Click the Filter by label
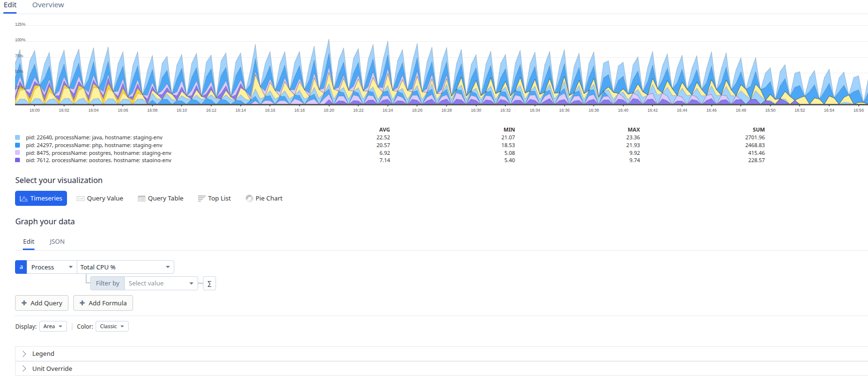This screenshot has height=384, width=868. pos(107,284)
